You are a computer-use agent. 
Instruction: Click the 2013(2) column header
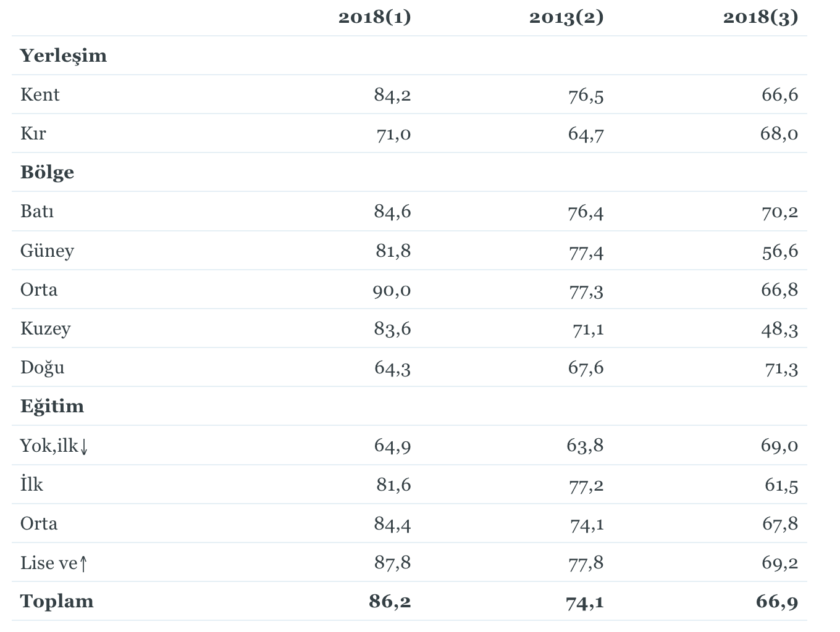pyautogui.click(x=566, y=17)
